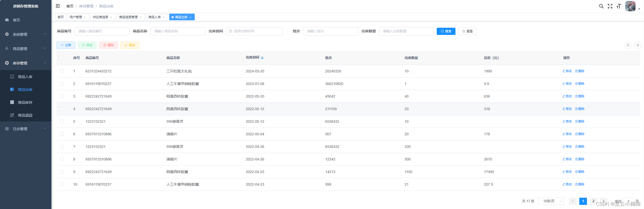Click the 商品退回 edit icon in the sidebar
644x209 pixels.
click(12, 115)
